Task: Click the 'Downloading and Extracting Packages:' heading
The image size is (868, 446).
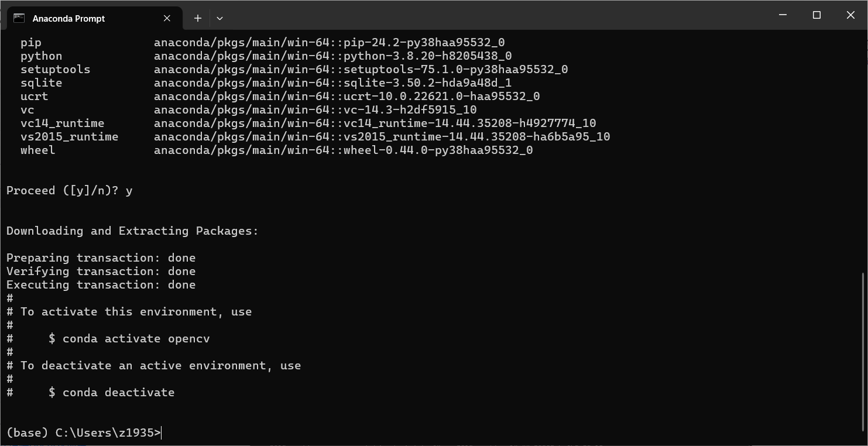Action: (132, 231)
